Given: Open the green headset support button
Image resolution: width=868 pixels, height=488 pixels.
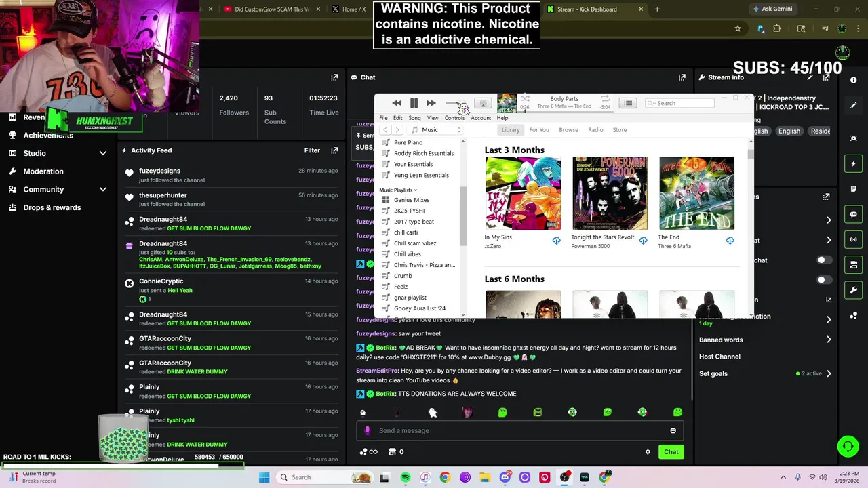Looking at the screenshot, I should (x=848, y=446).
